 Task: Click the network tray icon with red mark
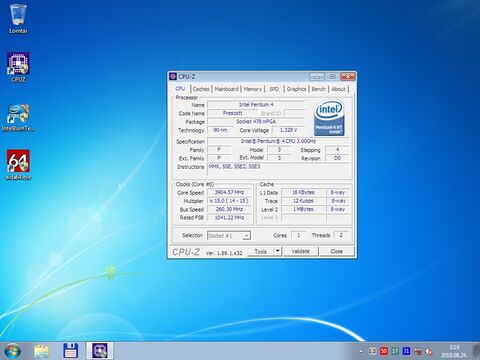[418, 351]
